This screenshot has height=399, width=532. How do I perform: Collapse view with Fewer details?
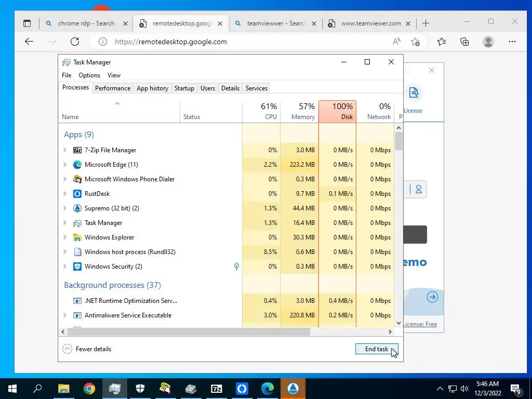click(87, 349)
